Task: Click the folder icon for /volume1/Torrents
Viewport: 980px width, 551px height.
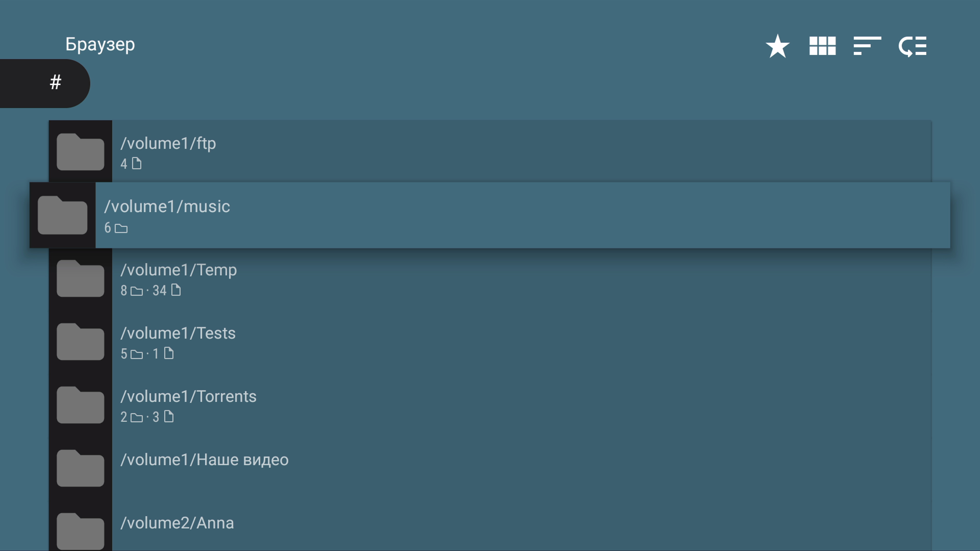Action: pyautogui.click(x=80, y=405)
